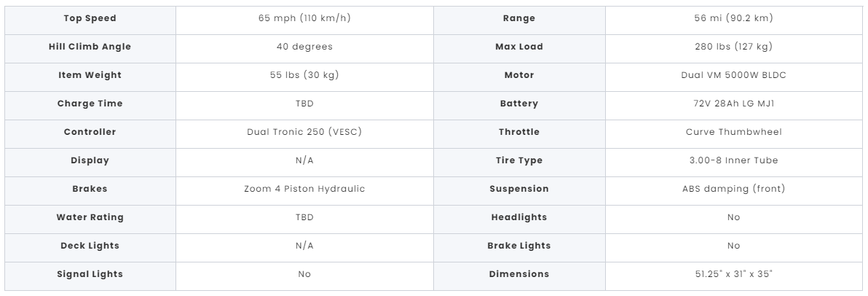Screen dimensions: 868x296
Task: Select the Dual VM 5000W BLDC text
Action: [x=733, y=75]
